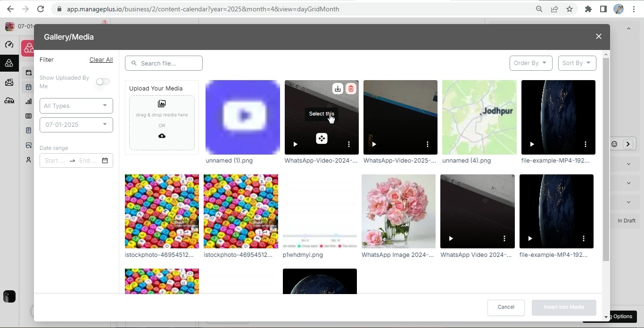Open more options for second-row file-example-MP4

click(x=584, y=238)
